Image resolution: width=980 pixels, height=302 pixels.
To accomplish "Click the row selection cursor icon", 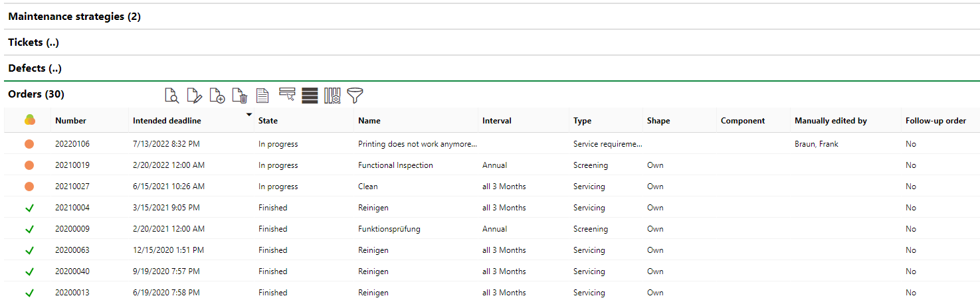I will click(287, 95).
